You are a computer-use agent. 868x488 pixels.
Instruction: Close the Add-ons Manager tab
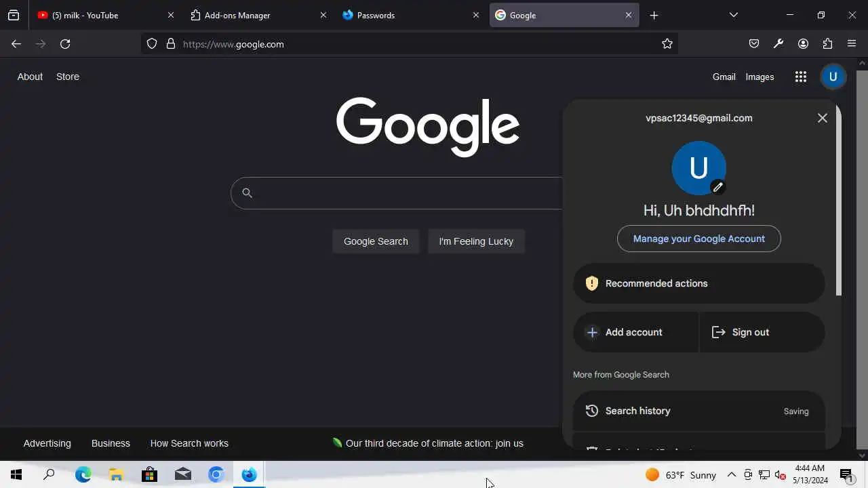pyautogui.click(x=323, y=15)
